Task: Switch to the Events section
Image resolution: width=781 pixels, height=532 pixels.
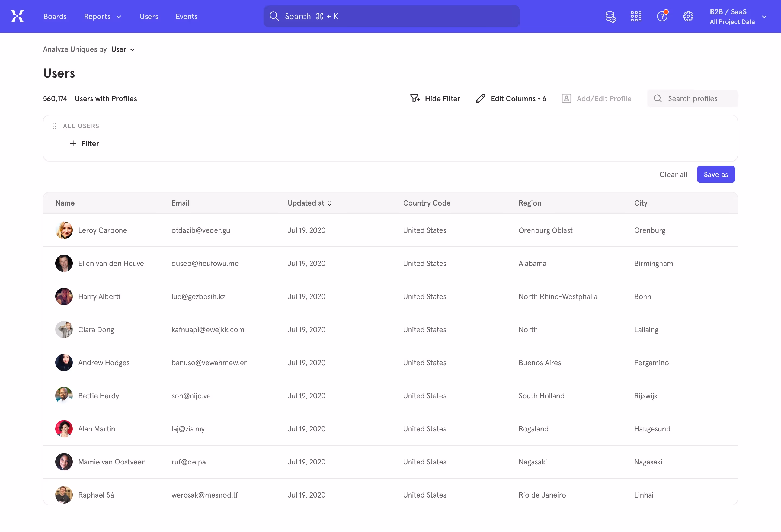Action: 186,16
